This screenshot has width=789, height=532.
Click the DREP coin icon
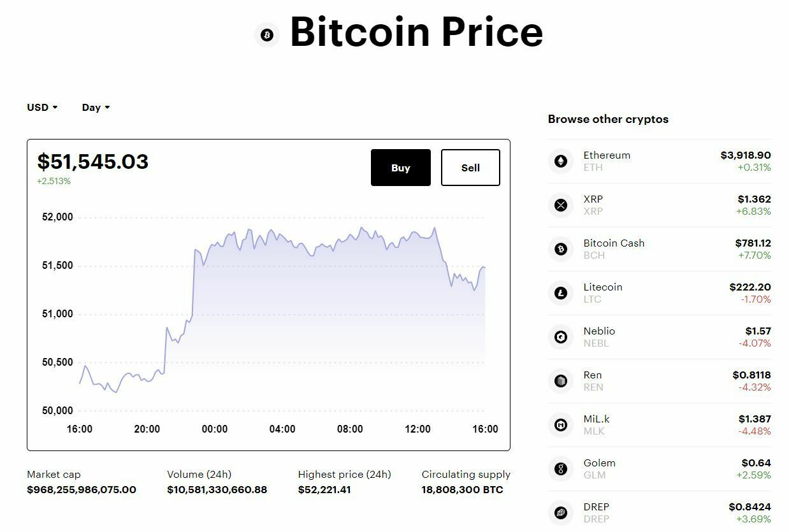(x=560, y=512)
